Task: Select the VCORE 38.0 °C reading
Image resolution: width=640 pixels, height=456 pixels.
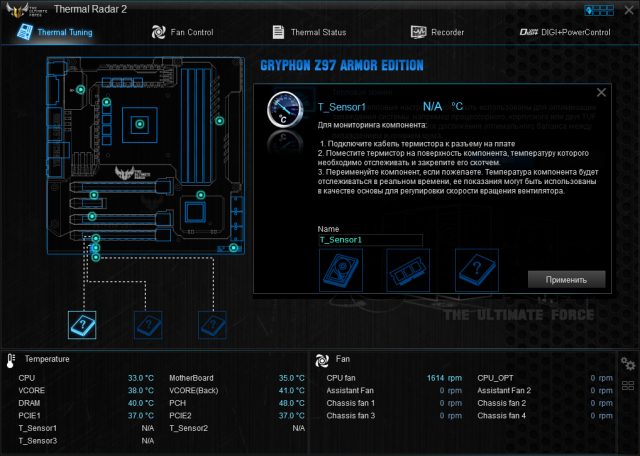Action: tap(141, 391)
